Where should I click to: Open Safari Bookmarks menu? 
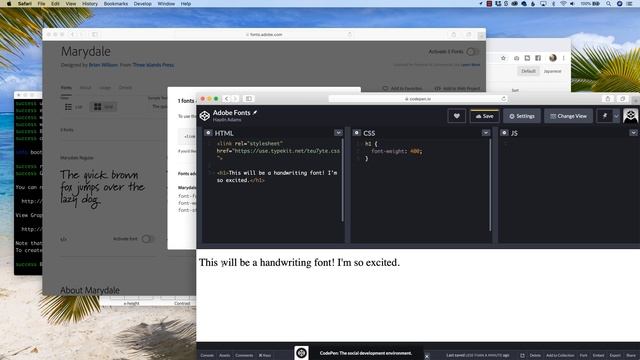click(116, 4)
